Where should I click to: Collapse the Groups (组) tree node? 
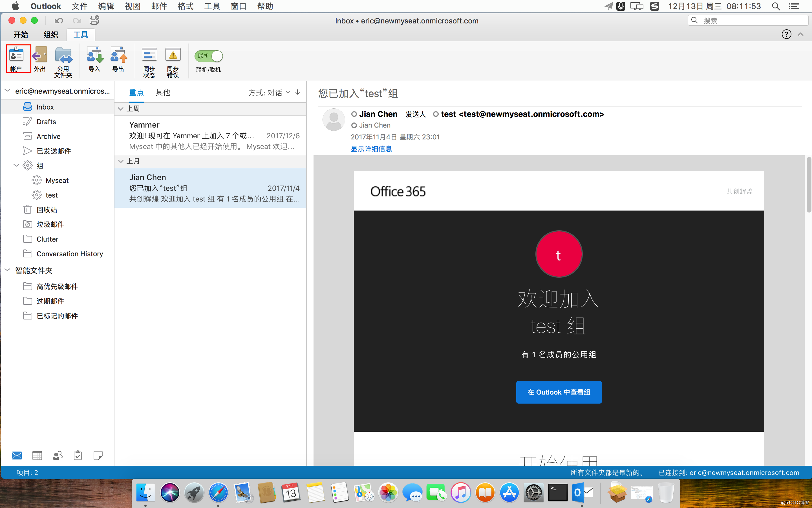coord(16,165)
